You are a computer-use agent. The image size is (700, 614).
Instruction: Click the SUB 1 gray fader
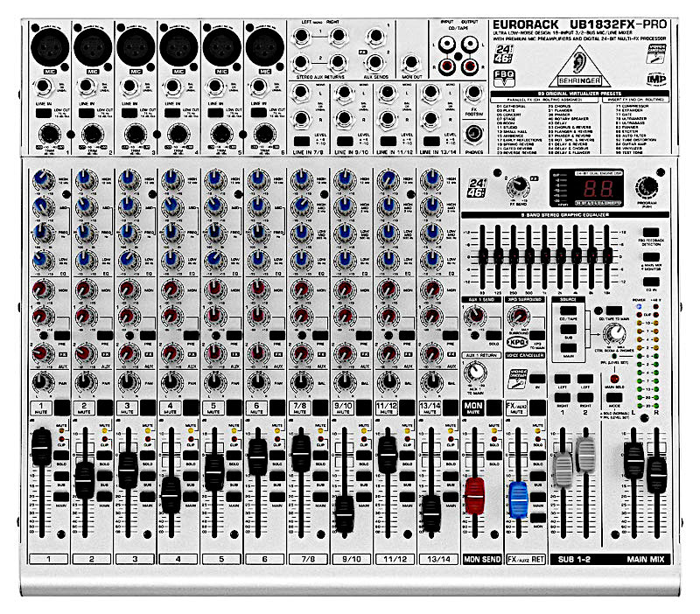coord(563,470)
